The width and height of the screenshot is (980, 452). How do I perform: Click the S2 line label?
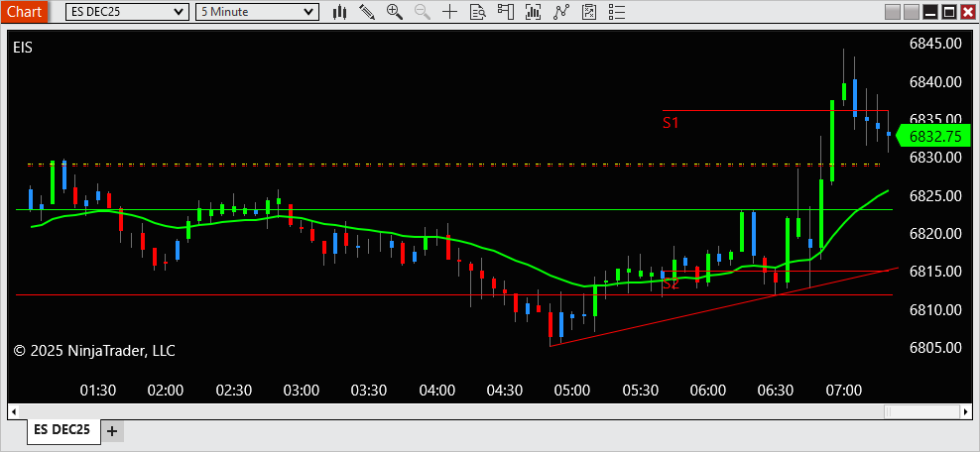click(671, 284)
